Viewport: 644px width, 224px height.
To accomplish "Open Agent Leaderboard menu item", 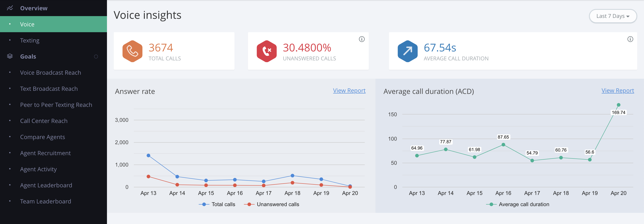I will pyautogui.click(x=46, y=185).
